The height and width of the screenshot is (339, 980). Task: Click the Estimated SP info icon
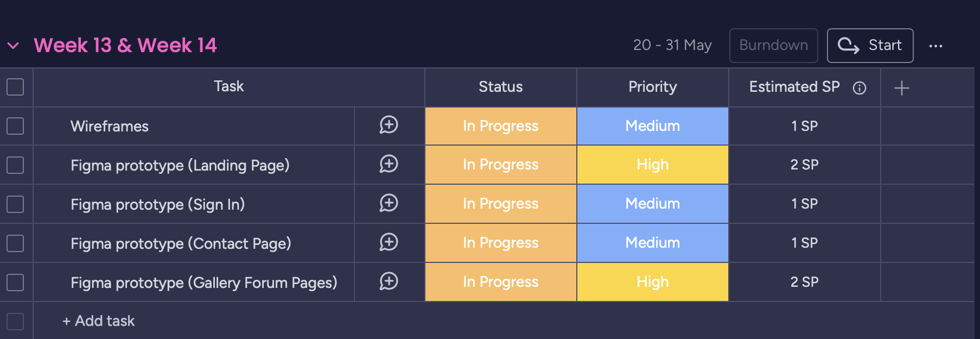coord(860,88)
